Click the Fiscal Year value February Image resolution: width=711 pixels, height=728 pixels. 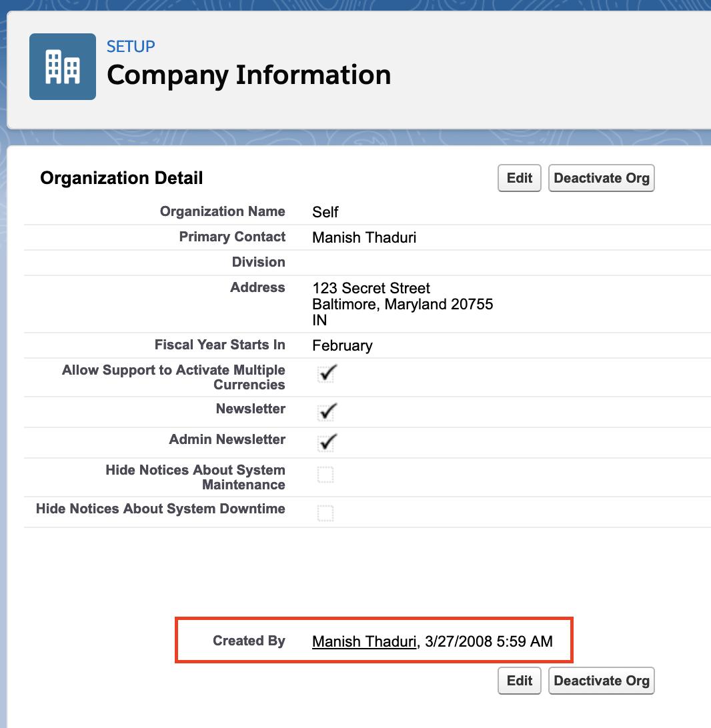[x=342, y=345]
